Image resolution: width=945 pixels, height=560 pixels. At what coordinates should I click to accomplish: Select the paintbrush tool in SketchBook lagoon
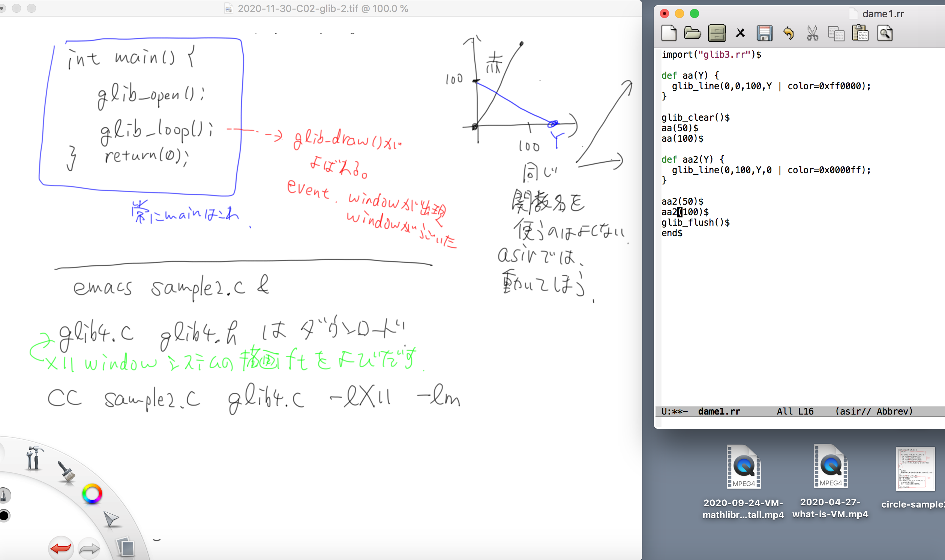click(x=66, y=471)
